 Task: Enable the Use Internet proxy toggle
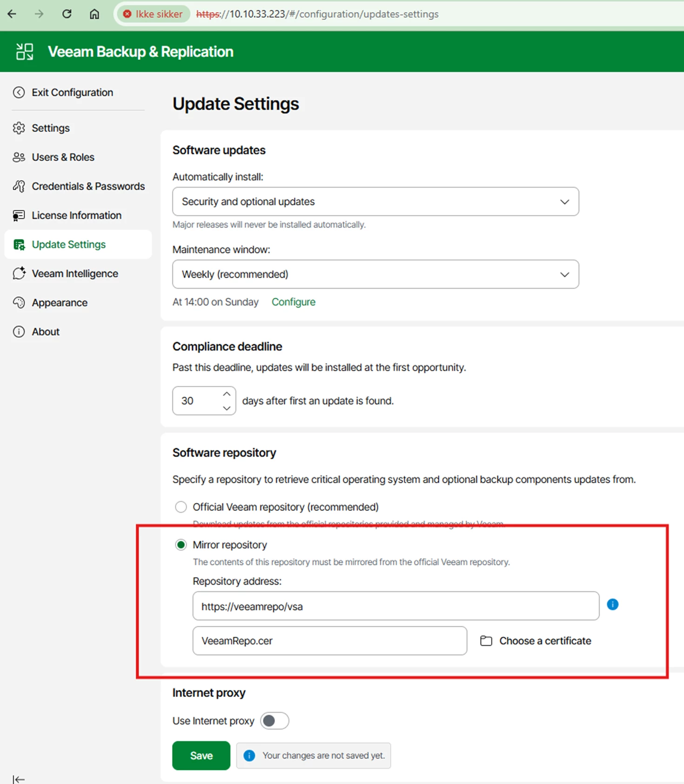coord(275,721)
